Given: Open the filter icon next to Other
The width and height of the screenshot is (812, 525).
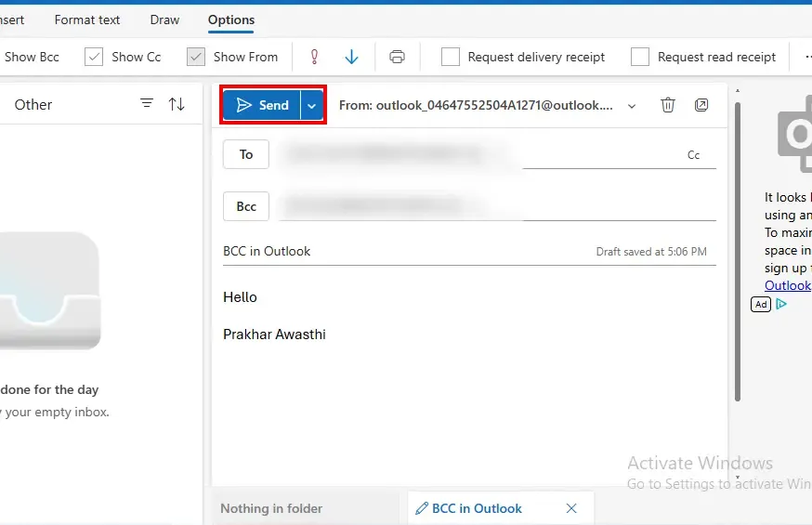Looking at the screenshot, I should tap(147, 103).
